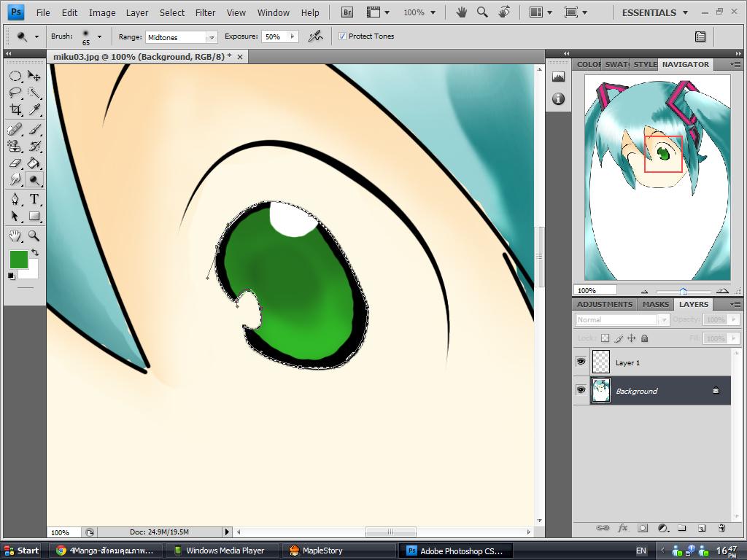Toggle Protect Tones checkbox
Screen dimensions: 747x560
[342, 36]
